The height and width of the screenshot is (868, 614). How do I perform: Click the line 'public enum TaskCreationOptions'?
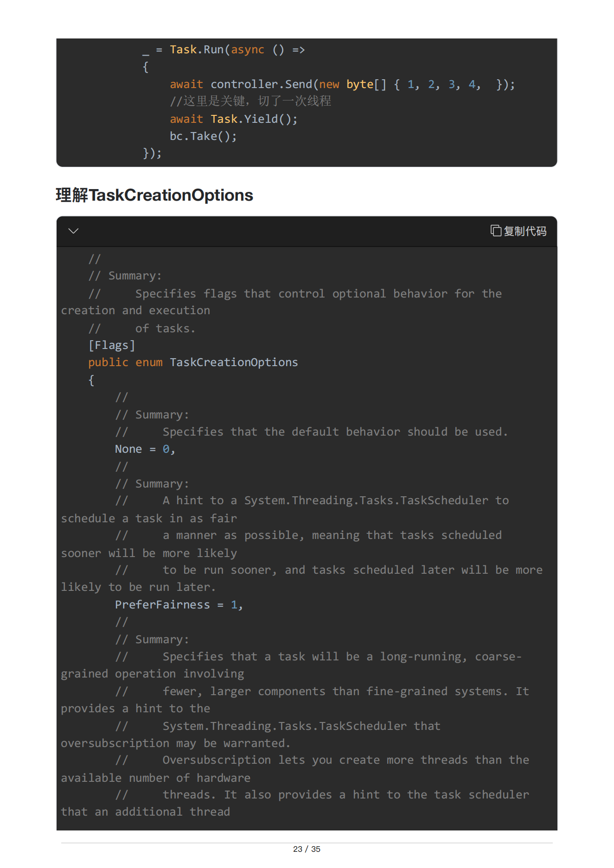click(x=193, y=362)
